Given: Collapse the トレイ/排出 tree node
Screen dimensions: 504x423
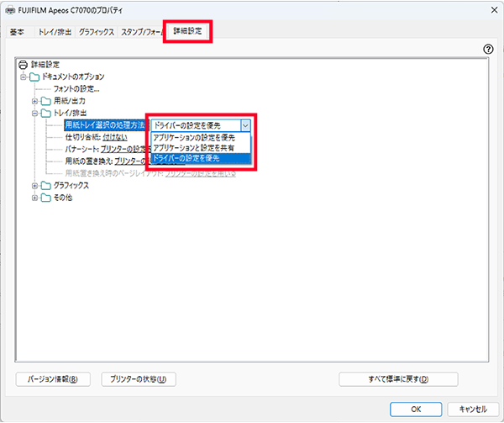Looking at the screenshot, I should click(34, 114).
